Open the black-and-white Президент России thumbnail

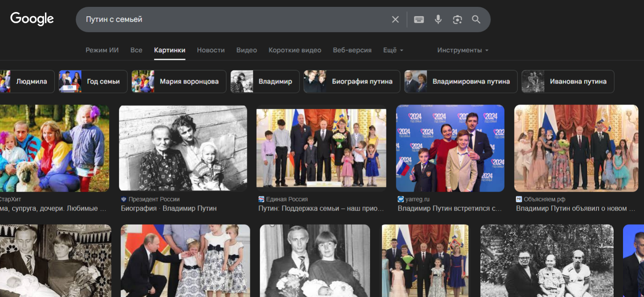coord(183,148)
